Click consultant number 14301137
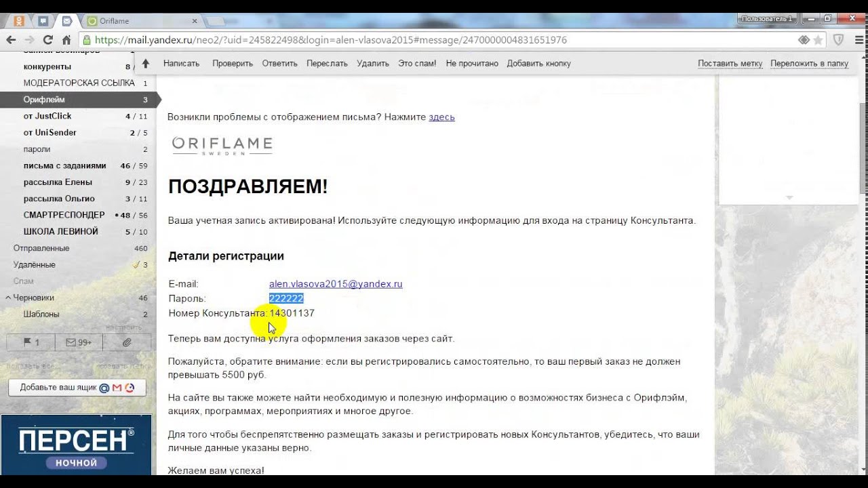868x488 pixels. click(292, 313)
